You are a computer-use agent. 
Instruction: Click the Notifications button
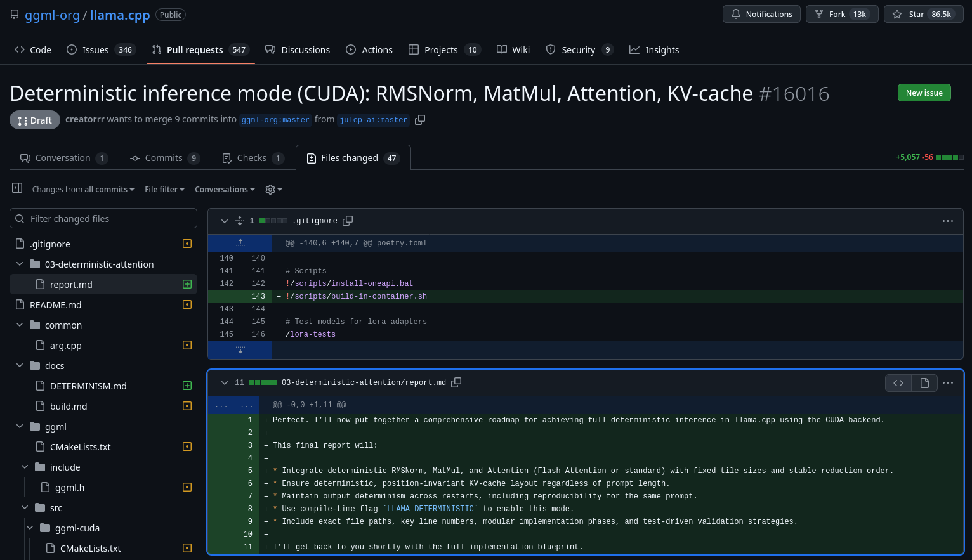click(x=761, y=14)
